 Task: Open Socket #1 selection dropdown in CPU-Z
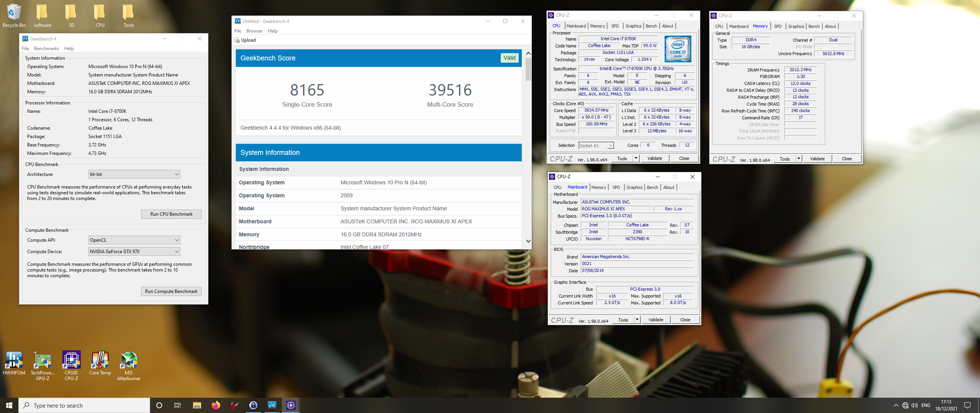pos(596,146)
